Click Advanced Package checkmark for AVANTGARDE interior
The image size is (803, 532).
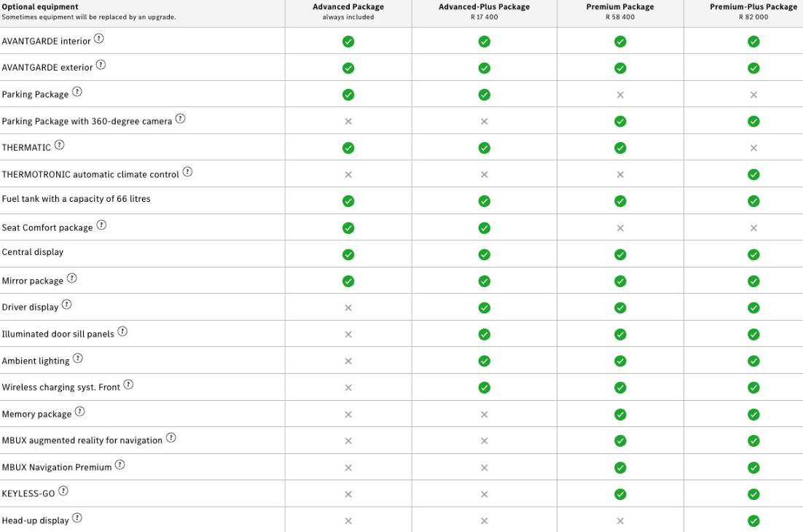[348, 42]
